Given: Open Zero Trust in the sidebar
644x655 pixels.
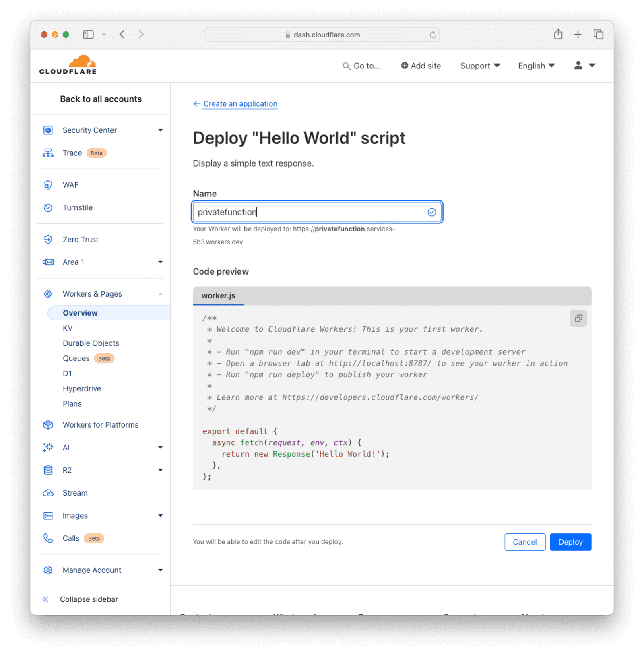Looking at the screenshot, I should click(x=80, y=240).
